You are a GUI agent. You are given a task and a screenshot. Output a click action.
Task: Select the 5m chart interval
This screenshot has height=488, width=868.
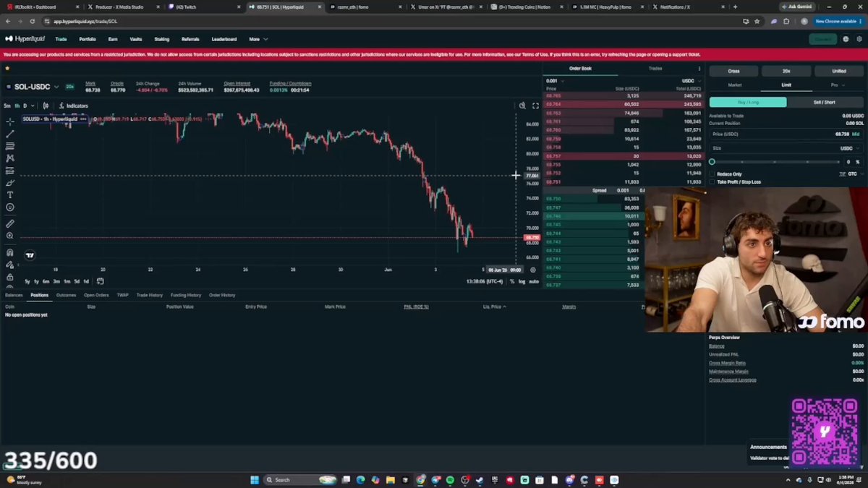7,106
